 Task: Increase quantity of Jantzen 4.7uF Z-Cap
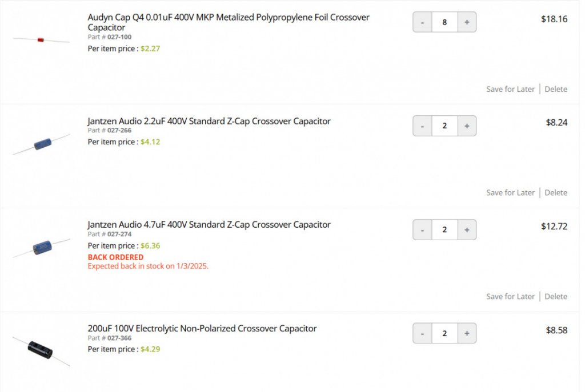467,229
